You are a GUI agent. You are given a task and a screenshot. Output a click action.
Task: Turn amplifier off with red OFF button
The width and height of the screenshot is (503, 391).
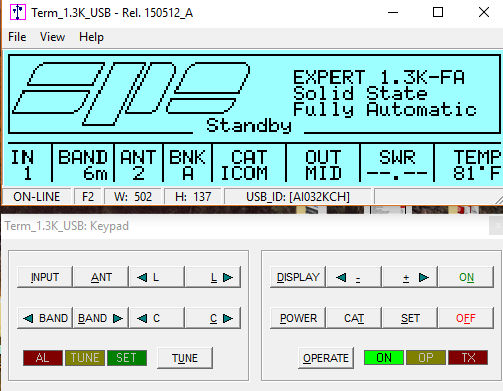[x=466, y=318]
